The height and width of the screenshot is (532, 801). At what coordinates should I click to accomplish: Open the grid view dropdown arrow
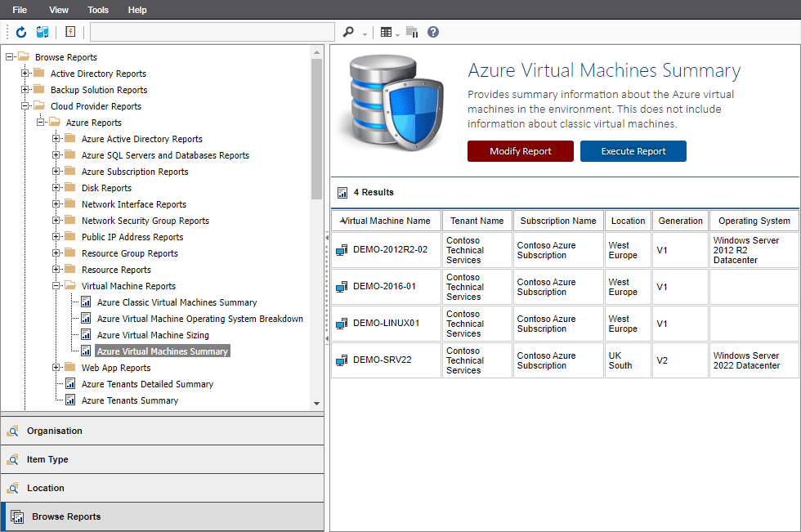(x=397, y=34)
